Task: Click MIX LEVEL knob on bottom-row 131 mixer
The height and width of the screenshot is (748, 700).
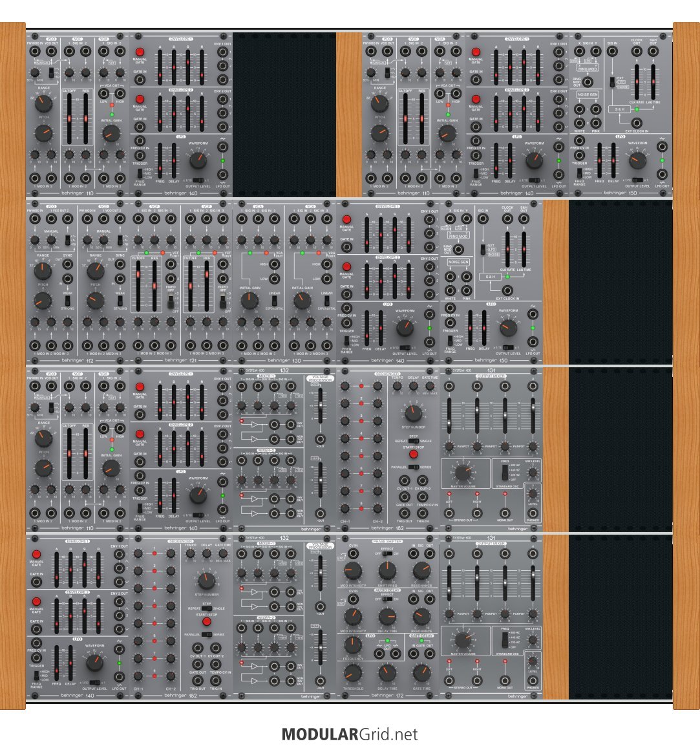Action: tap(533, 640)
